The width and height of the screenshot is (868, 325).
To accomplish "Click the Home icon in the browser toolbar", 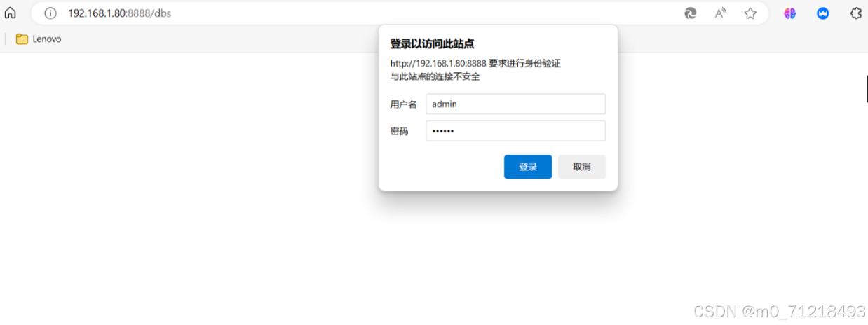I will coord(11,13).
